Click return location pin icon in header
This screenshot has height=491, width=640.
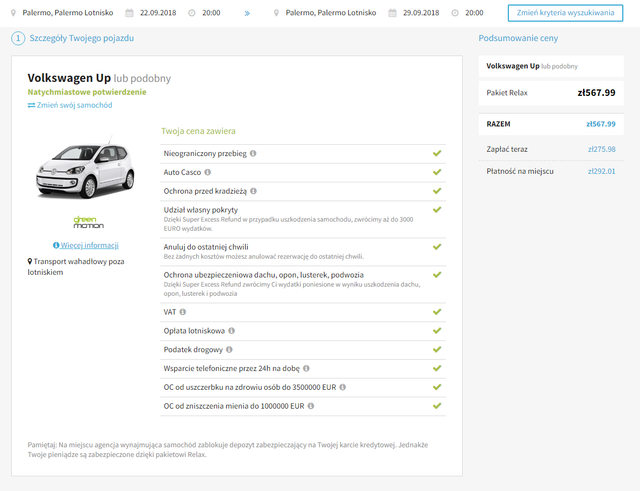pos(276,13)
